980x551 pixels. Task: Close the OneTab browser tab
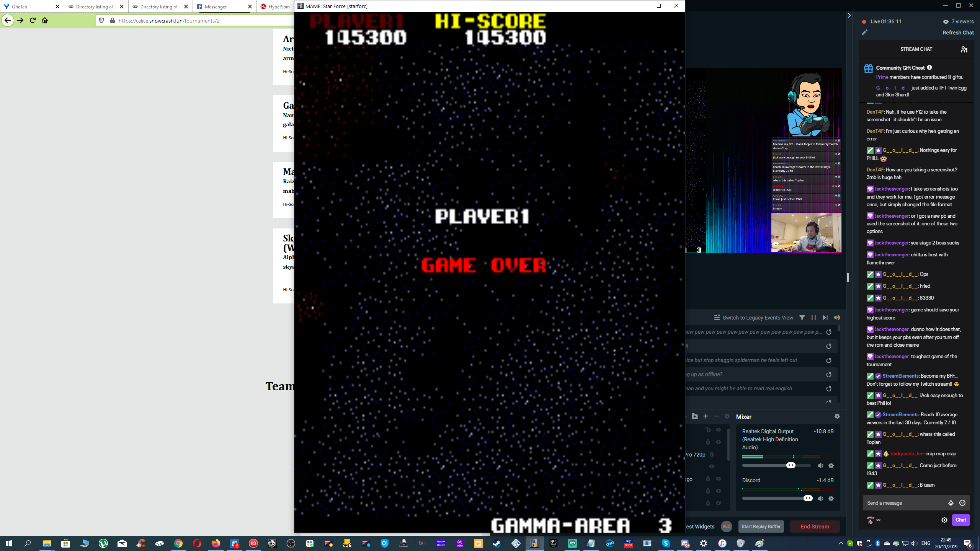(x=57, y=7)
